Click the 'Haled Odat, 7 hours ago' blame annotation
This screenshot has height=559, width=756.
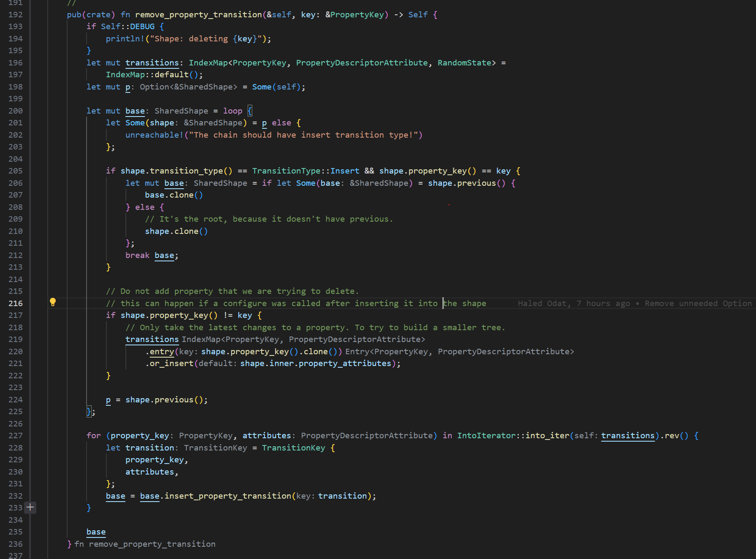572,303
